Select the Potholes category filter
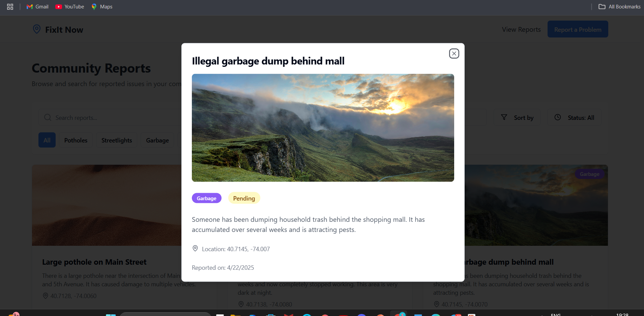The width and height of the screenshot is (644, 316). pyautogui.click(x=76, y=140)
